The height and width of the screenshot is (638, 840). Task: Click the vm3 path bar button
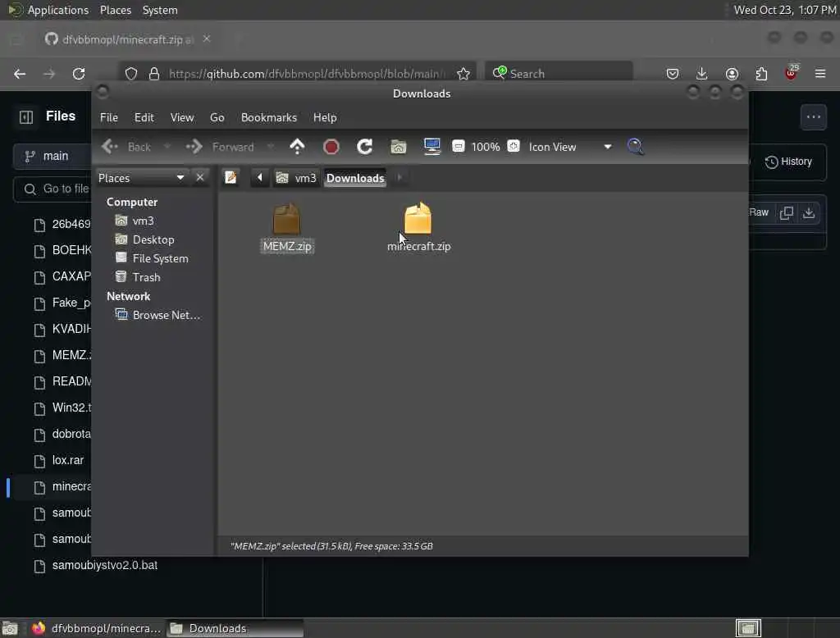tap(296, 178)
